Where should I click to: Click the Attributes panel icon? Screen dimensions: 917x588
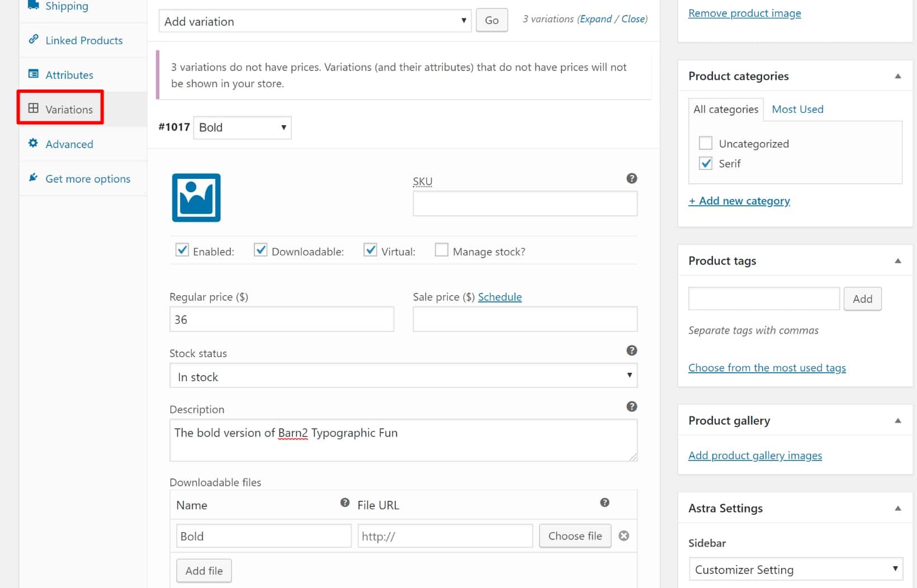(33, 74)
